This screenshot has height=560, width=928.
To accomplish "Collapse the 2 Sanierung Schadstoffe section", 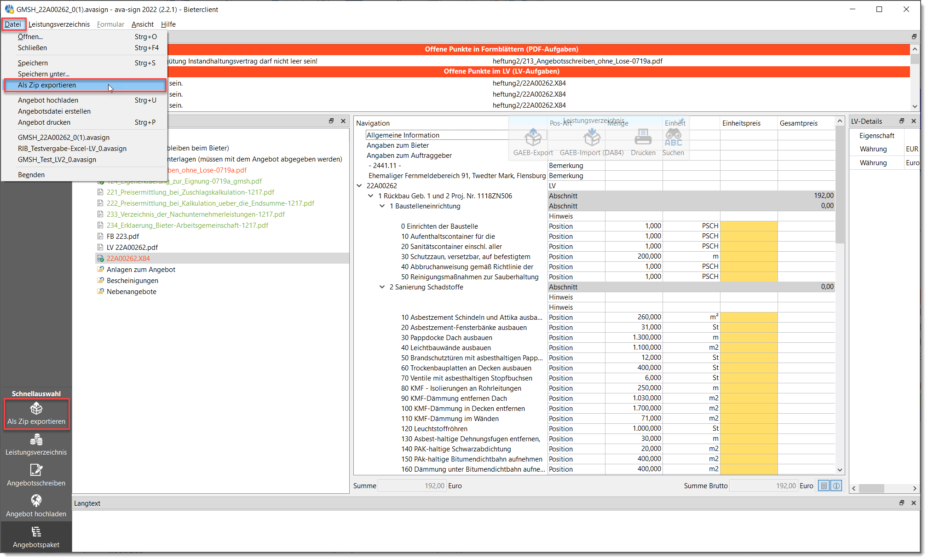I will 382,287.
